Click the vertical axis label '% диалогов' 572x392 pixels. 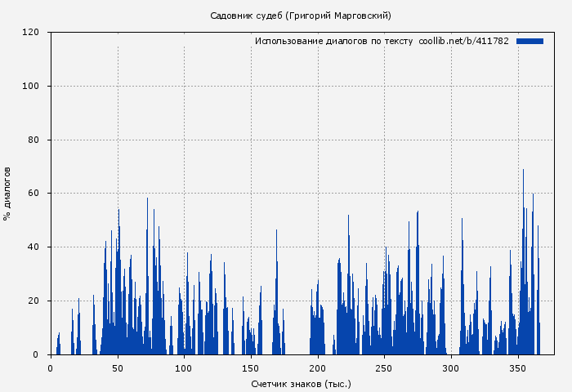click(8, 193)
